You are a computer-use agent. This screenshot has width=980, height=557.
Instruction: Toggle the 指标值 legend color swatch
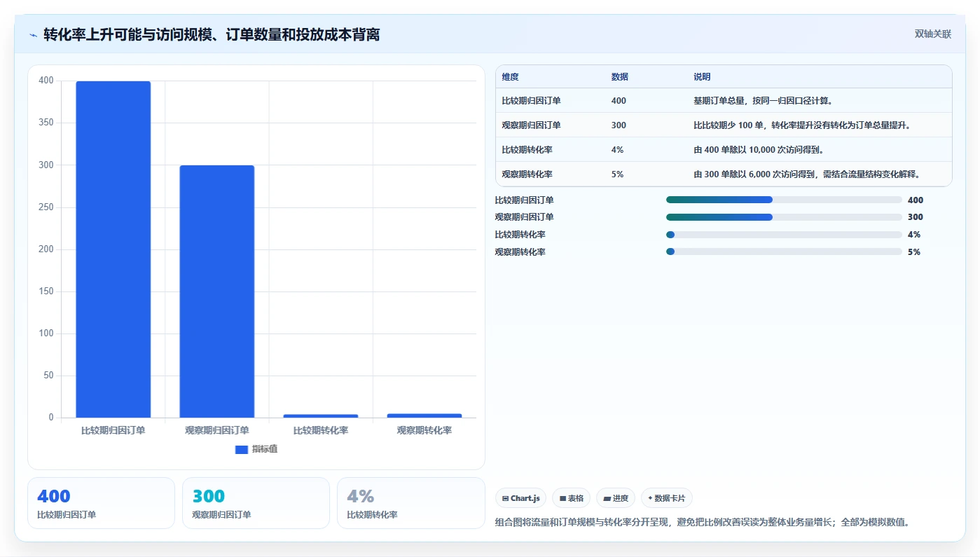[241, 449]
